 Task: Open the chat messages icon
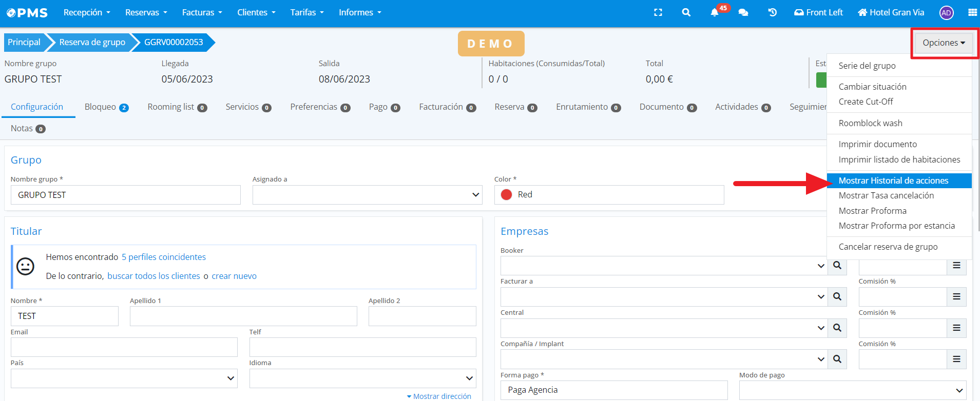click(x=743, y=12)
